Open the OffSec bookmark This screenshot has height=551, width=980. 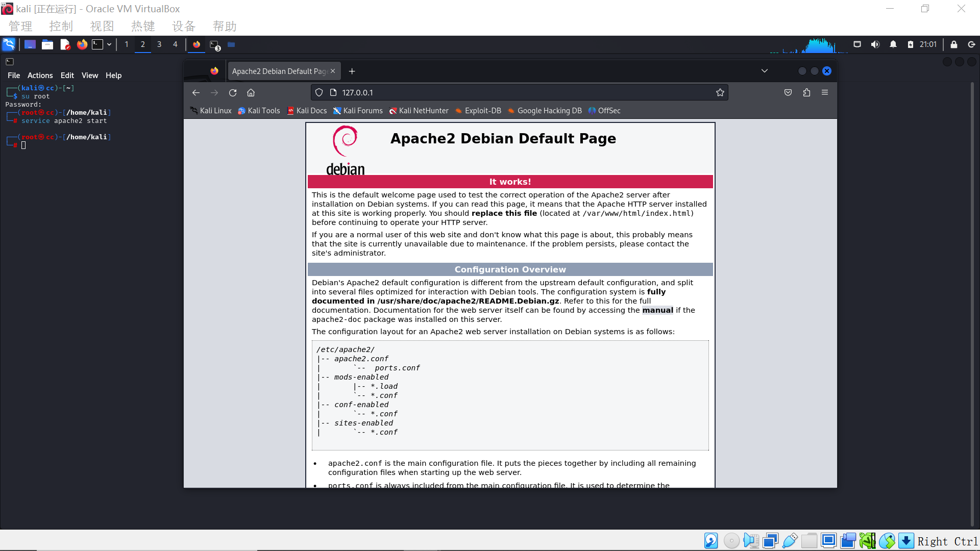click(x=604, y=111)
